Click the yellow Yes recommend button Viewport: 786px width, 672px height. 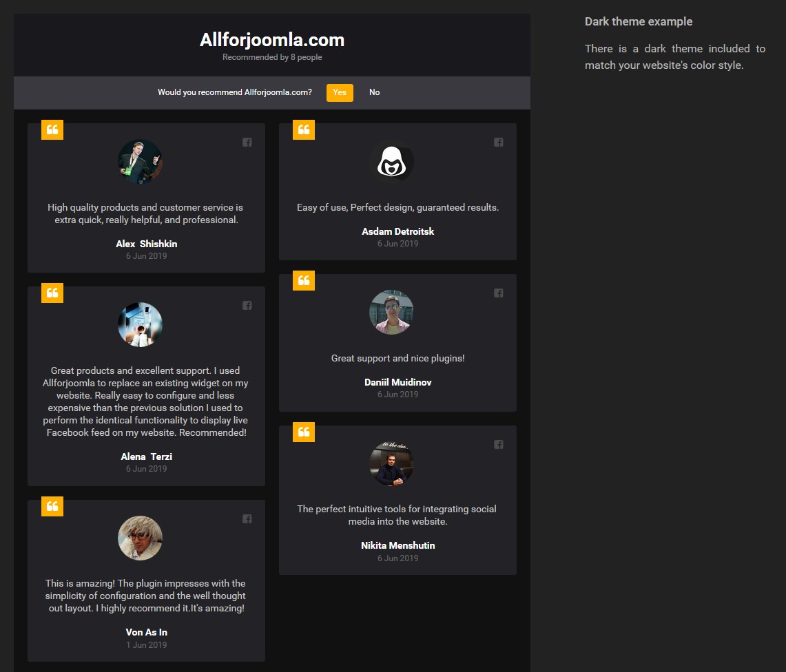pyautogui.click(x=340, y=93)
